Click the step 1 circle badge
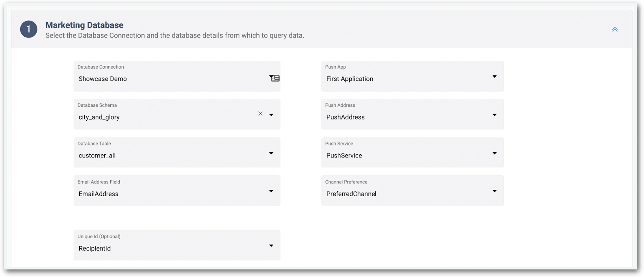Viewport: 644px width, 277px height. [x=29, y=29]
